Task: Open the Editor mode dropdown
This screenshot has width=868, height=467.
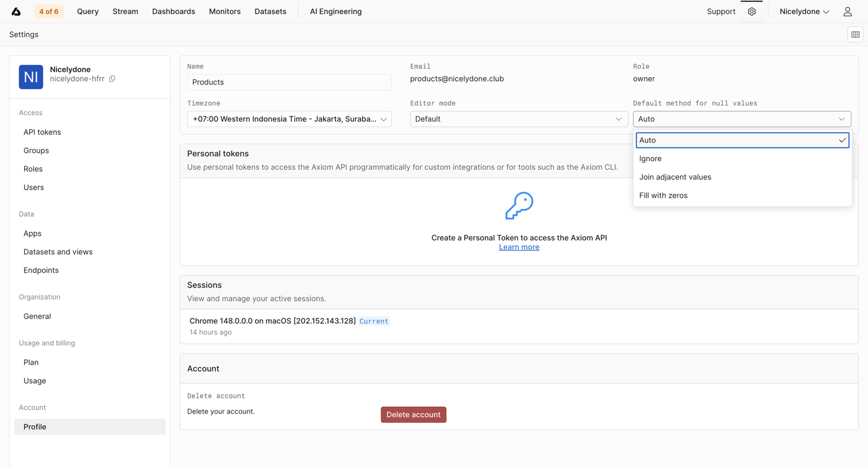Action: pyautogui.click(x=518, y=119)
